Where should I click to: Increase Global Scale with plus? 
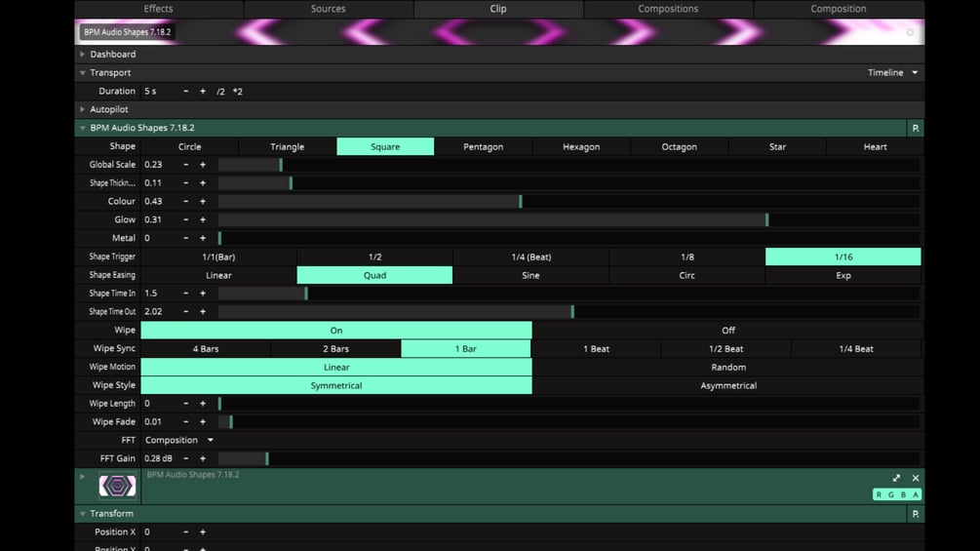[x=203, y=164]
